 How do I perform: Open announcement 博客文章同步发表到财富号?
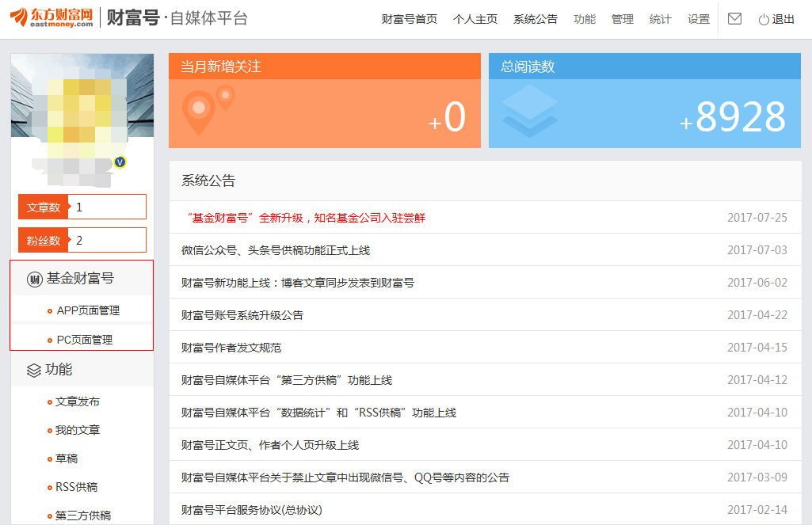point(298,283)
